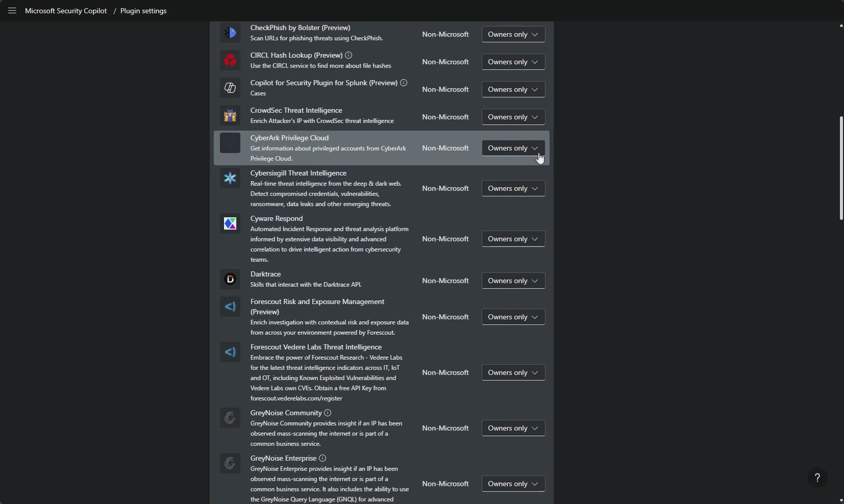Go to Microsoft Security Copilot home
This screenshot has width=844, height=504.
tap(66, 11)
